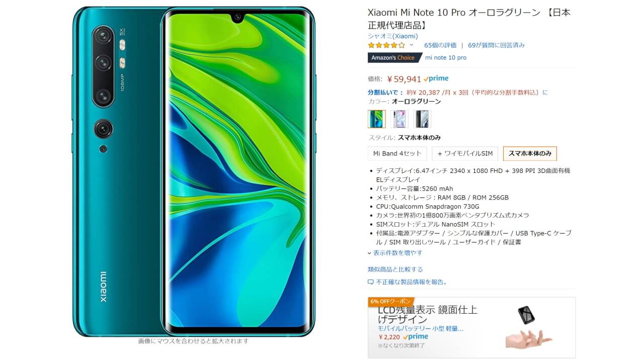Click the シャオミ(Xiaomi) brand link
The image size is (644, 362).
tap(393, 36)
